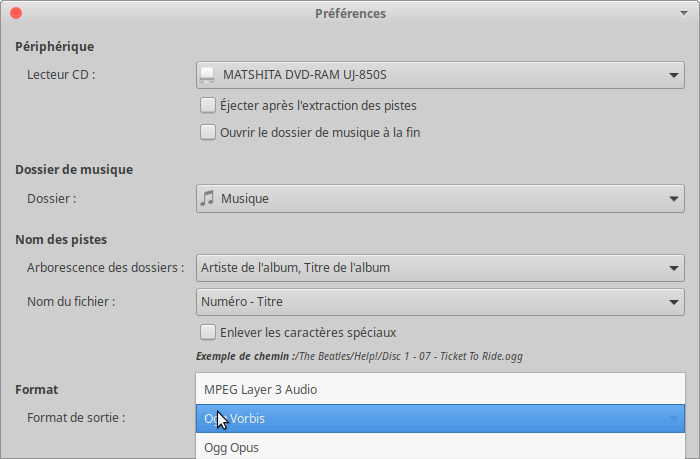Open the title bar menu arrow
The width and height of the screenshot is (700, 459).
point(683,13)
